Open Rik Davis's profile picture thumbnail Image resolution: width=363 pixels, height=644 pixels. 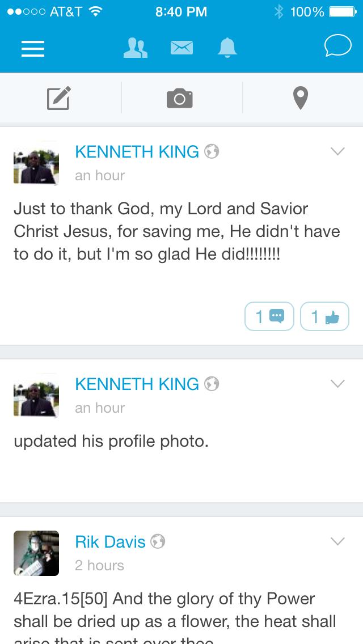(x=36, y=553)
